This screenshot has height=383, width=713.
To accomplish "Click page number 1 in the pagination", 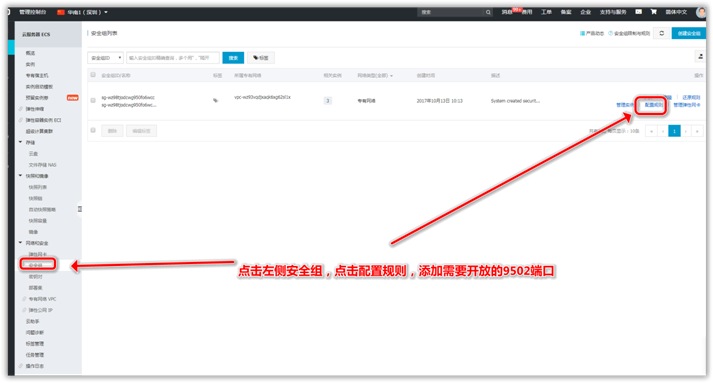I will 674,131.
